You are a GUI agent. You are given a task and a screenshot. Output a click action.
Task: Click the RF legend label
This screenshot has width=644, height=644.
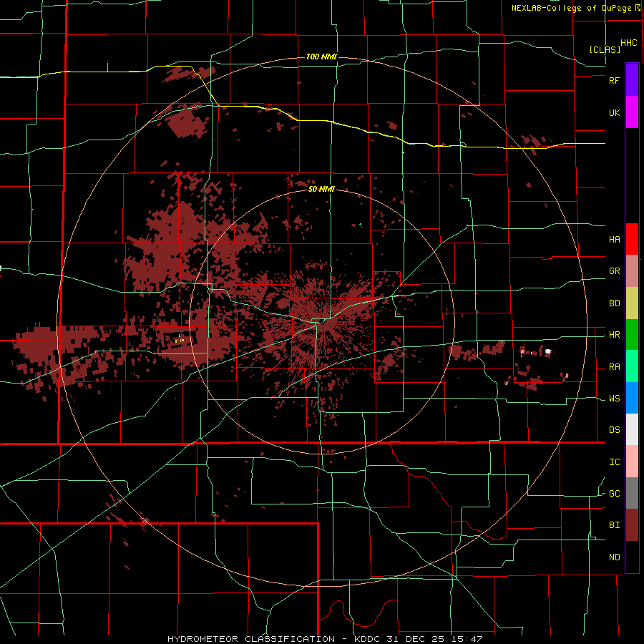614,80
